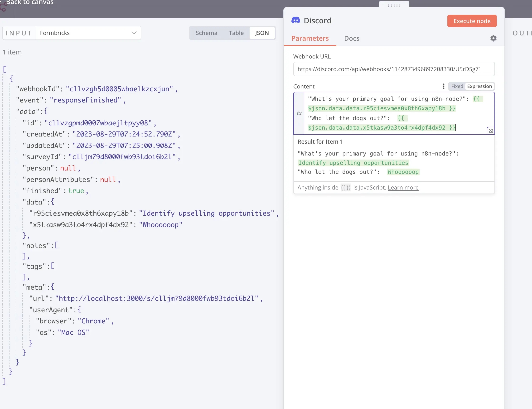Screen dimensions: 532x409
Task: Click the personAttributes null value
Action: click(x=108, y=180)
